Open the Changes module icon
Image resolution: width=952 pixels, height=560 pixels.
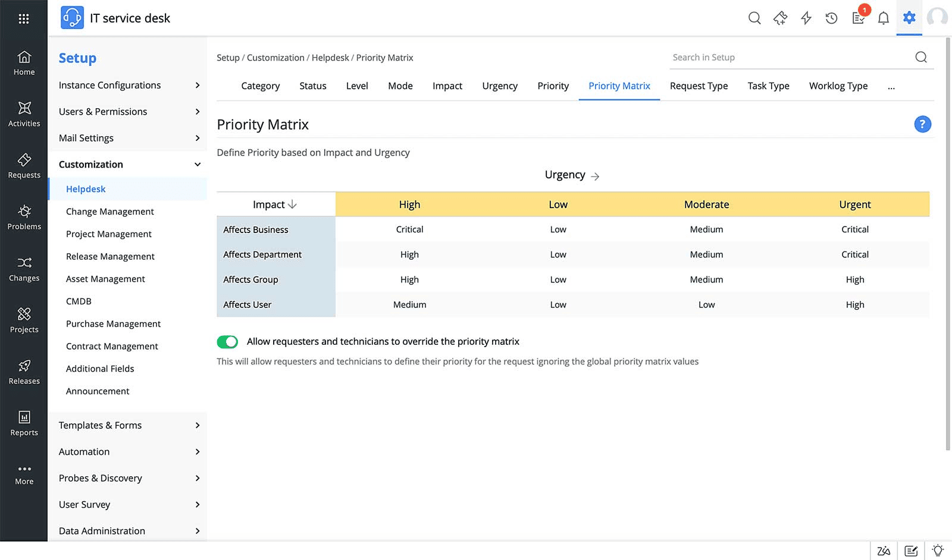(x=24, y=269)
